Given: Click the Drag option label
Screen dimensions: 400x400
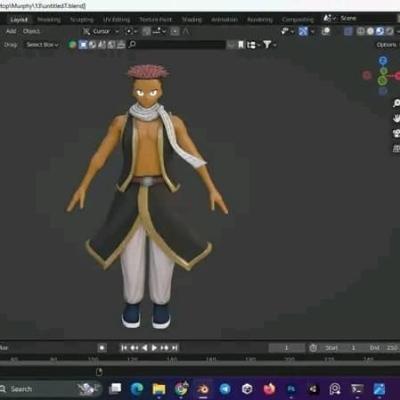Looking at the screenshot, I should click(x=10, y=45).
